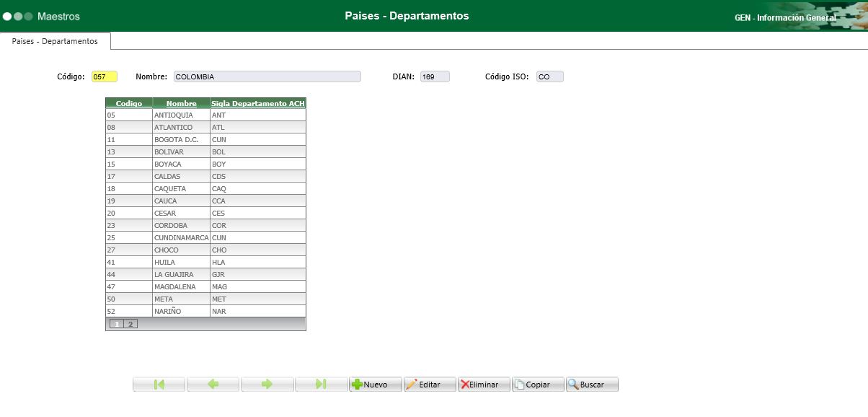Click the code cell 05
The image size is (868, 417).
[x=129, y=115]
